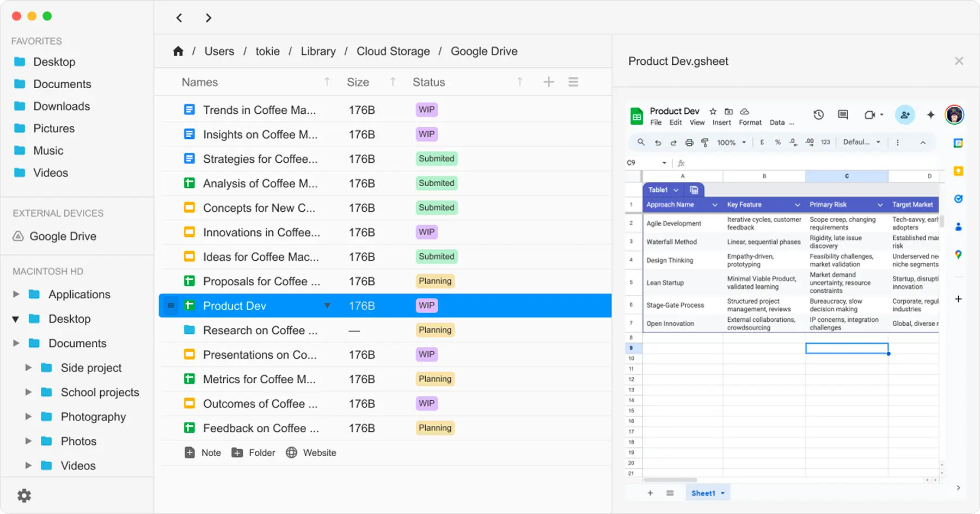Viewport: 980px width, 514px height.
Task: Expand the Applications folder tree
Action: pos(16,295)
